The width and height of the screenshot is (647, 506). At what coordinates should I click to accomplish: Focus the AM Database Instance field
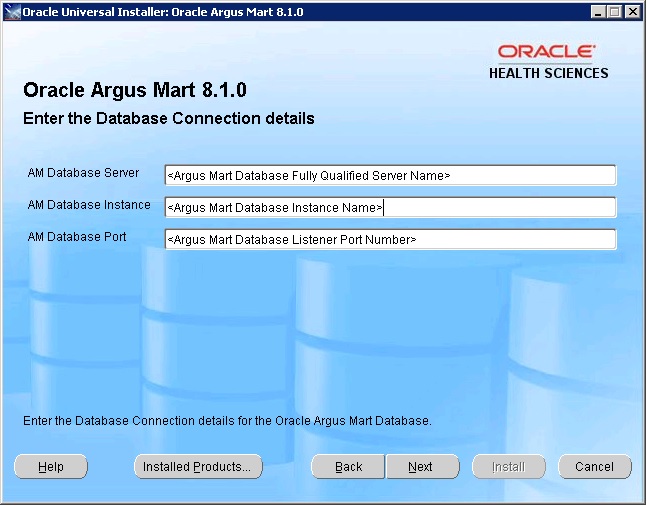tap(390, 207)
